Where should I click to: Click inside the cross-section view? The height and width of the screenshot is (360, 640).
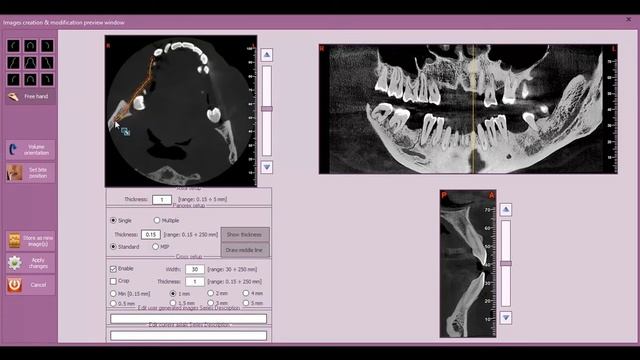pos(468,264)
